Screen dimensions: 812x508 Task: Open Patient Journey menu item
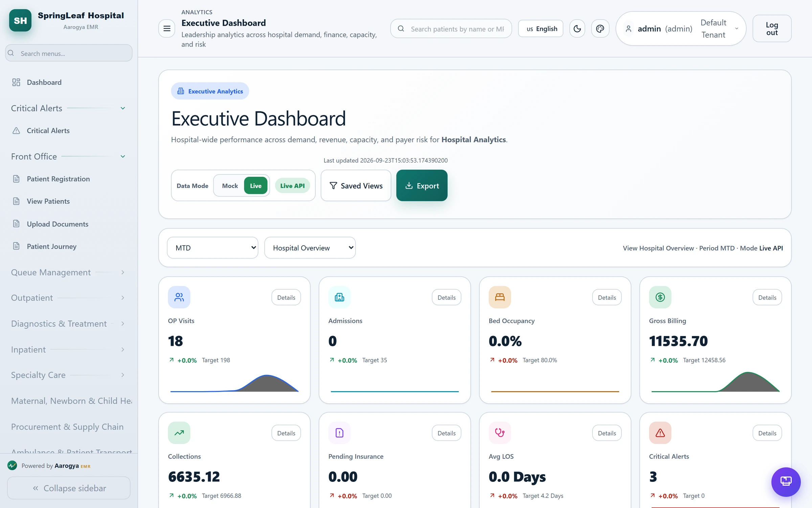(x=69, y=246)
